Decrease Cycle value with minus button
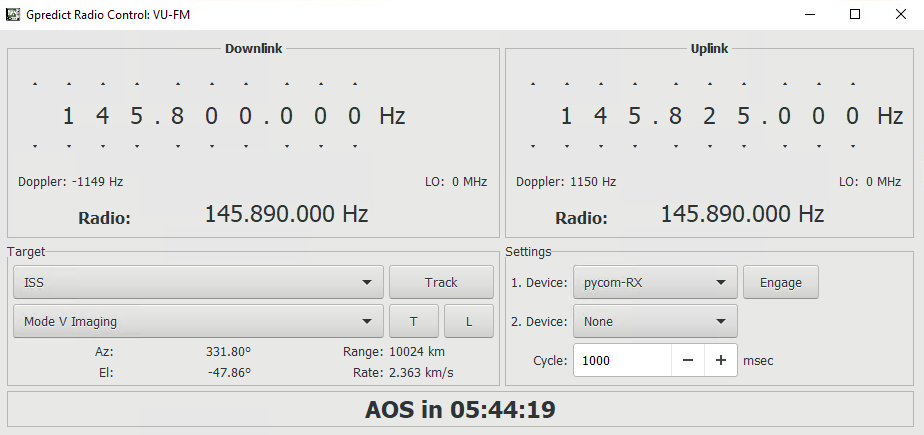Image resolution: width=924 pixels, height=435 pixels. pos(688,360)
